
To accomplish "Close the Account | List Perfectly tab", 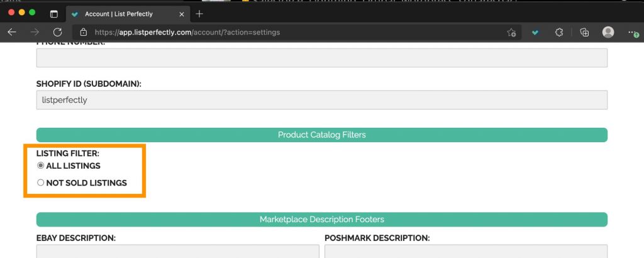I will [x=182, y=14].
